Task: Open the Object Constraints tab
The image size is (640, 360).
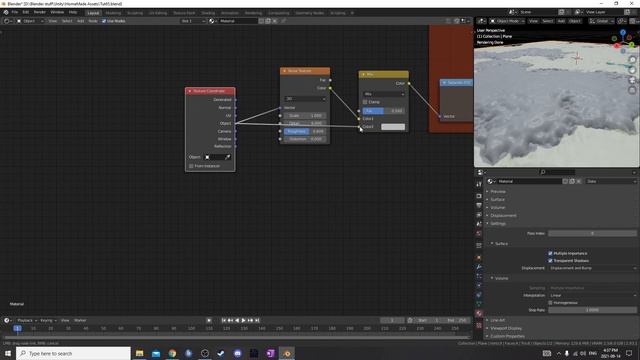Action: pos(479,295)
